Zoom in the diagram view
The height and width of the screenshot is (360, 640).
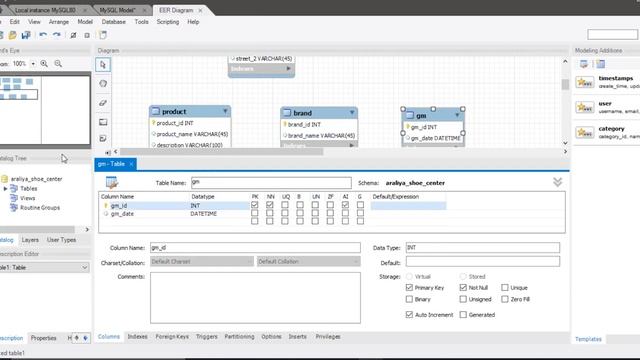tap(44, 64)
